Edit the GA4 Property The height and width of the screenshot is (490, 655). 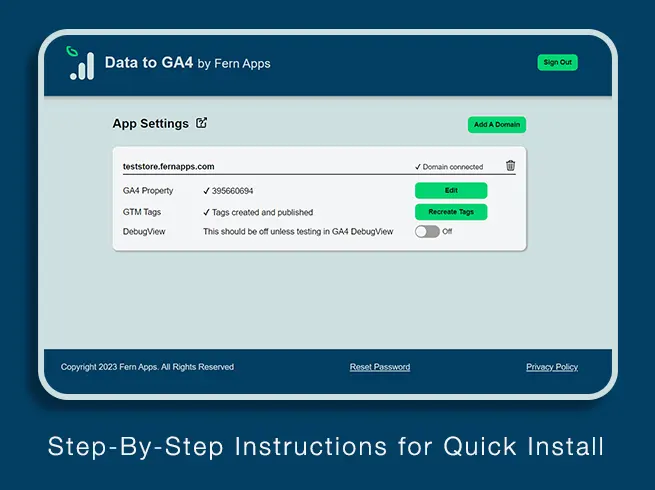[x=451, y=190]
